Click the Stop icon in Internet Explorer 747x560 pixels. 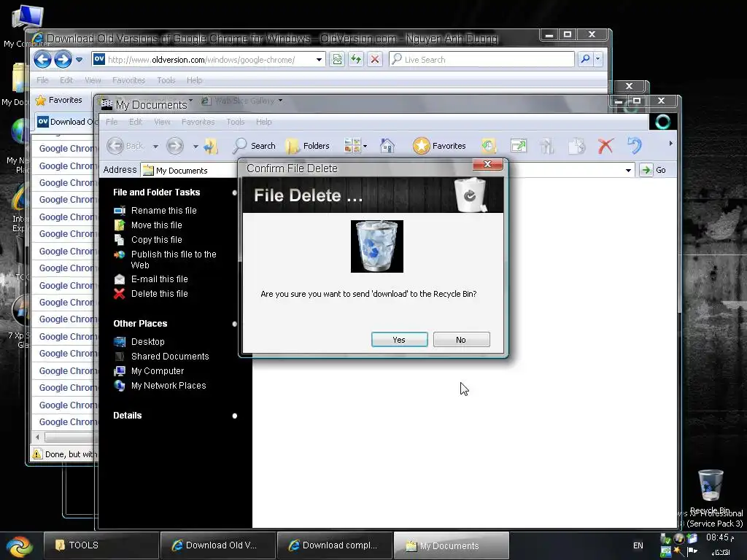[375, 60]
